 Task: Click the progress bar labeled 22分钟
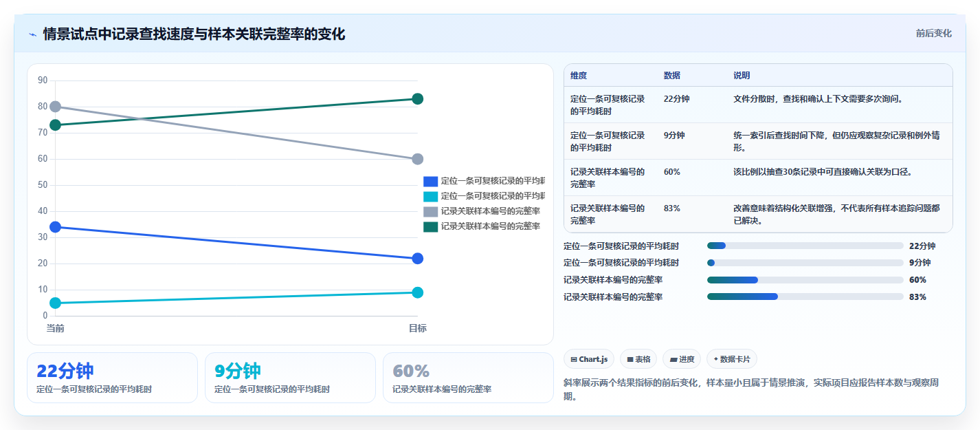(805, 246)
